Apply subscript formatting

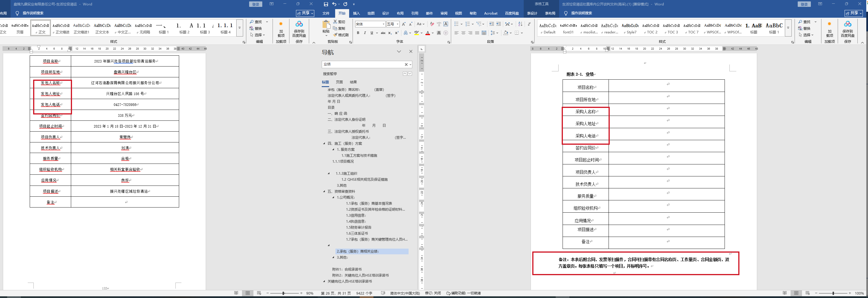(x=390, y=33)
